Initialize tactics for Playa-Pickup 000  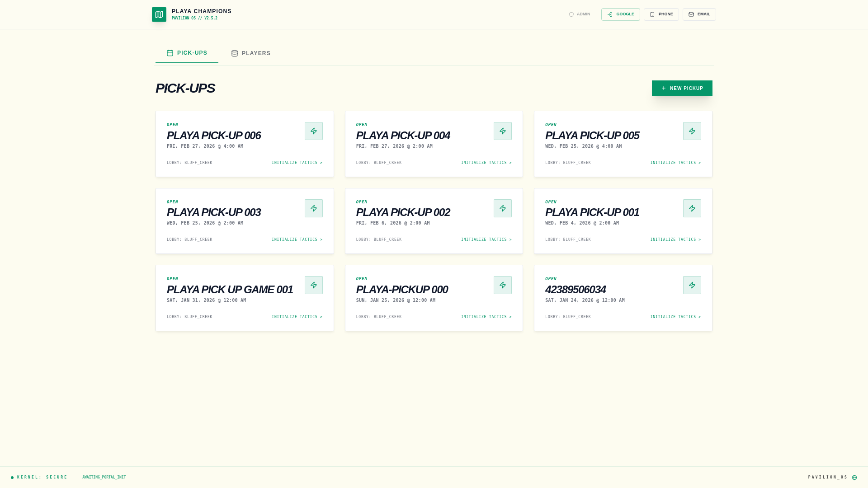(486, 317)
